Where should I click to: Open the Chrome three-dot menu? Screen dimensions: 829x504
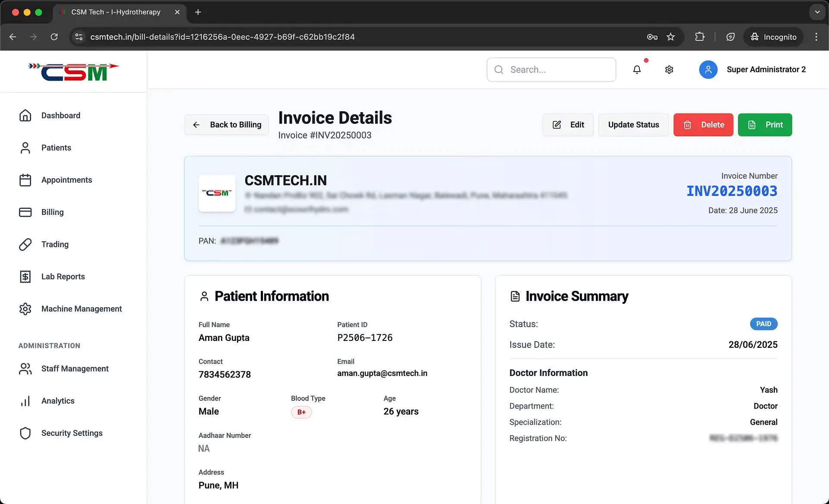click(816, 37)
